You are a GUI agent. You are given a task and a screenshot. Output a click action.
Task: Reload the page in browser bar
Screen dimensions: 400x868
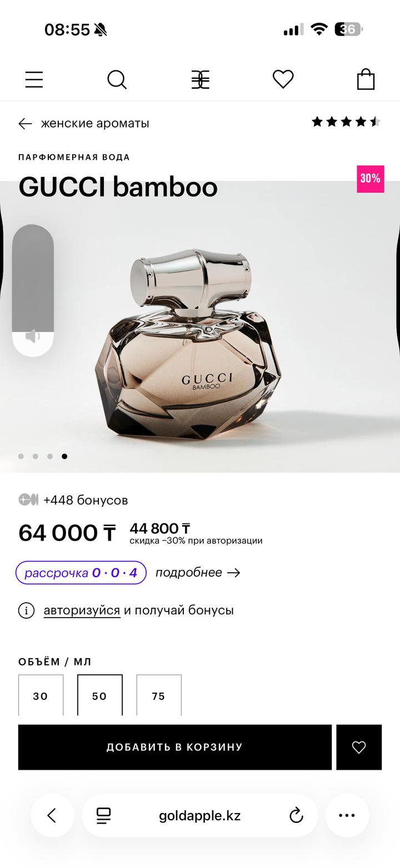point(297,815)
